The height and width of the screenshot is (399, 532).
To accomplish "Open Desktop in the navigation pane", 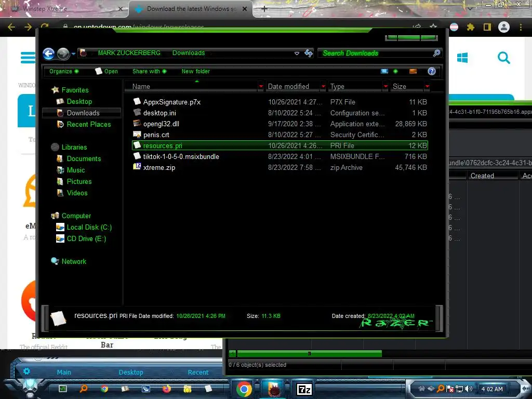I will (79, 101).
